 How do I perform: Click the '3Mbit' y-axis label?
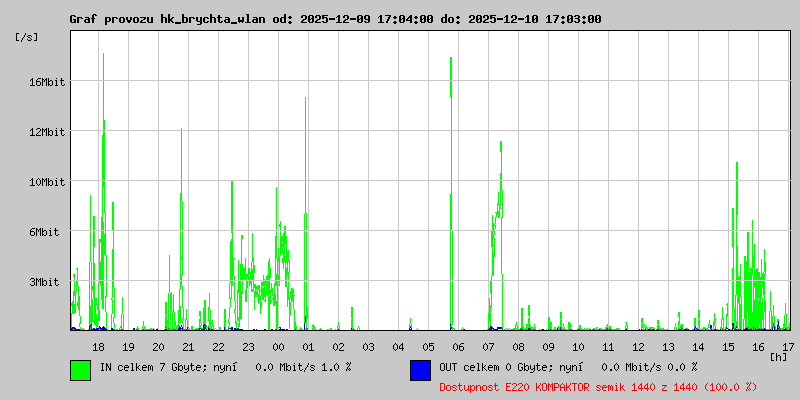pyautogui.click(x=44, y=282)
